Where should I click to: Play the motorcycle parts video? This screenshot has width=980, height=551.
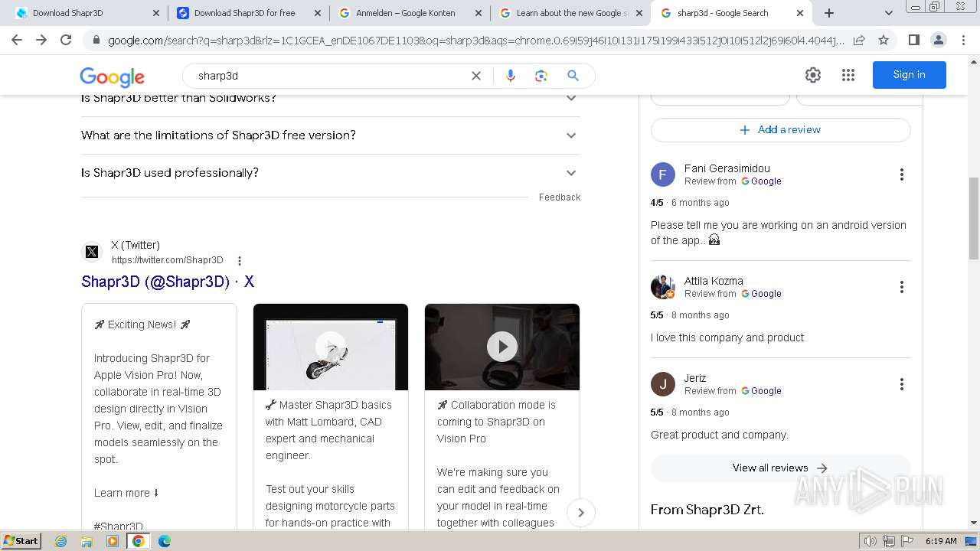[x=331, y=347]
